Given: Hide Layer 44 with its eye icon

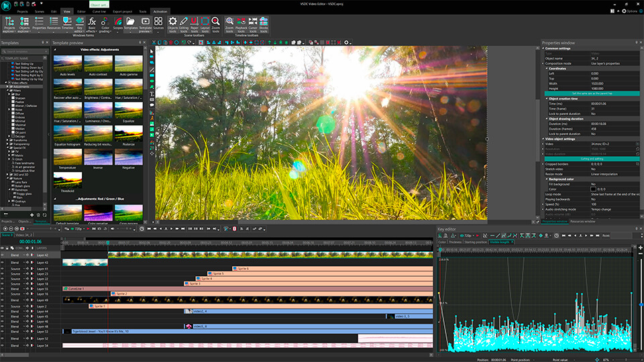Looking at the screenshot, I should [x=3, y=312].
